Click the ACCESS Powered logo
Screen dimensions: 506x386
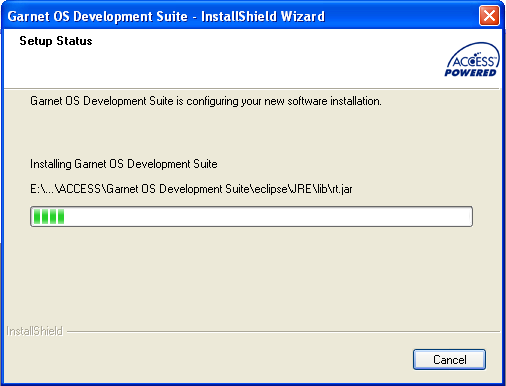tap(472, 60)
